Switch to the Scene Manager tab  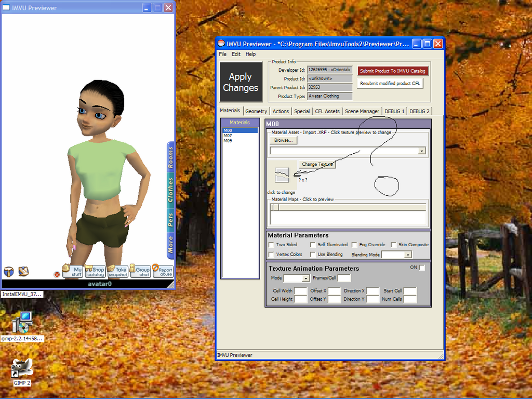[362, 111]
